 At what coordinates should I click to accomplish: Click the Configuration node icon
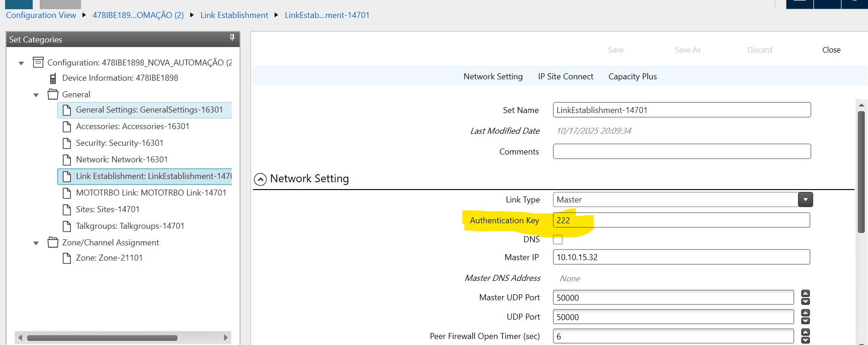38,62
